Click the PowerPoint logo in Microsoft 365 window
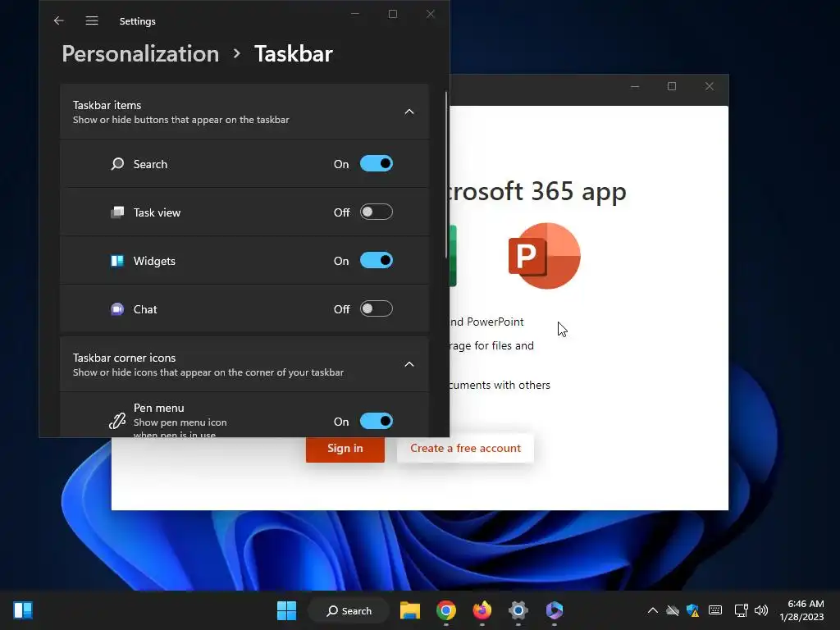The width and height of the screenshot is (840, 630). [545, 256]
